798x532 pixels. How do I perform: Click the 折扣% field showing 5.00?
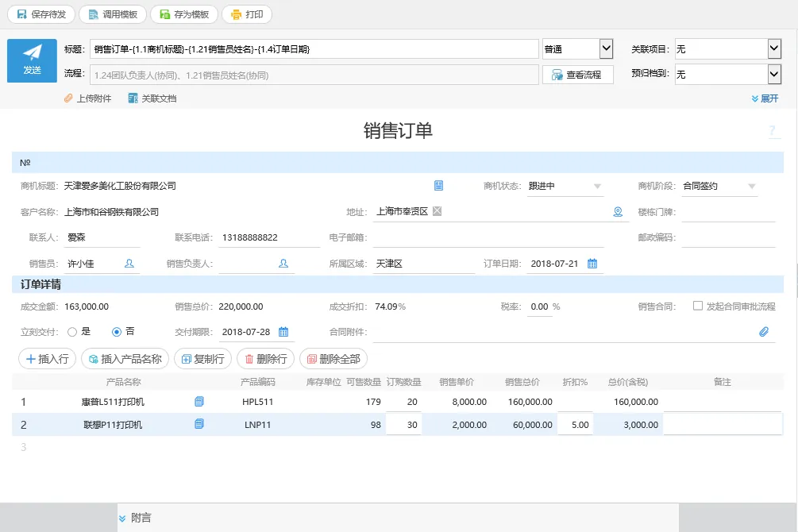click(575, 425)
